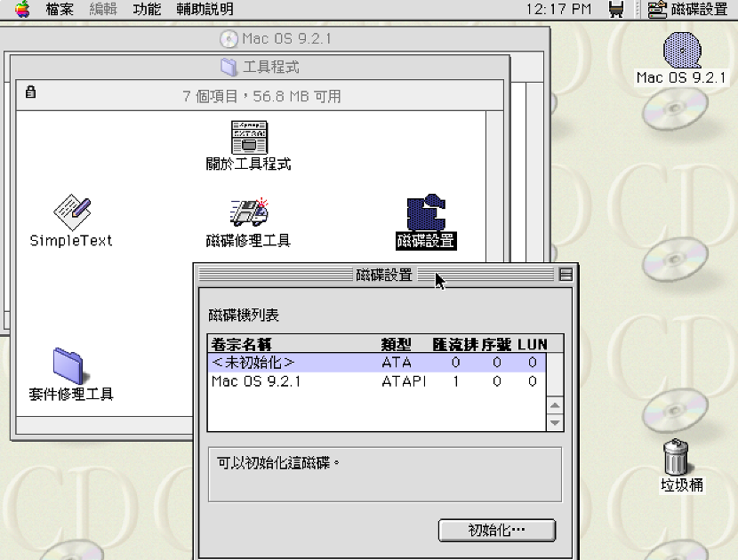Screen dimensions: 738x560
Task: Select the 關於工具程式 document icon
Action: point(249,137)
